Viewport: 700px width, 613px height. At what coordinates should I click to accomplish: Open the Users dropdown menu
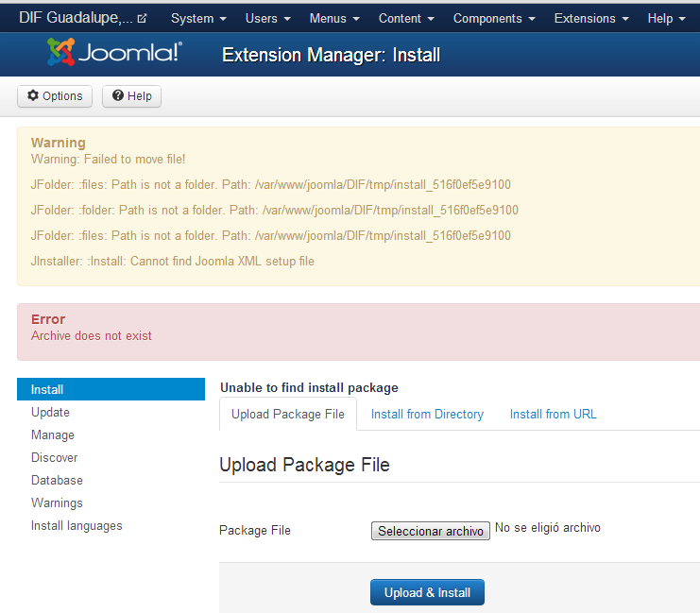[268, 18]
